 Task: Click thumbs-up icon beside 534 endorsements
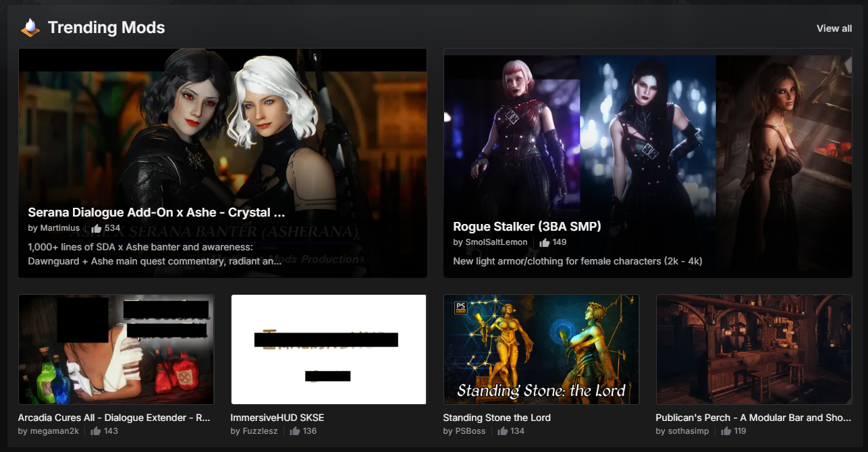pyautogui.click(x=97, y=228)
